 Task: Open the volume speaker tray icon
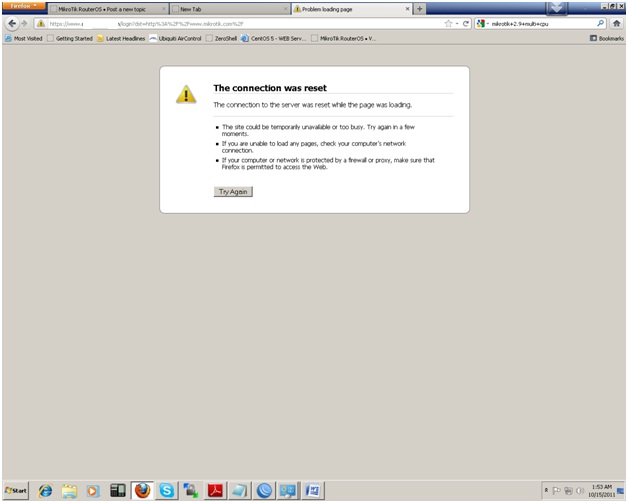tap(580, 491)
